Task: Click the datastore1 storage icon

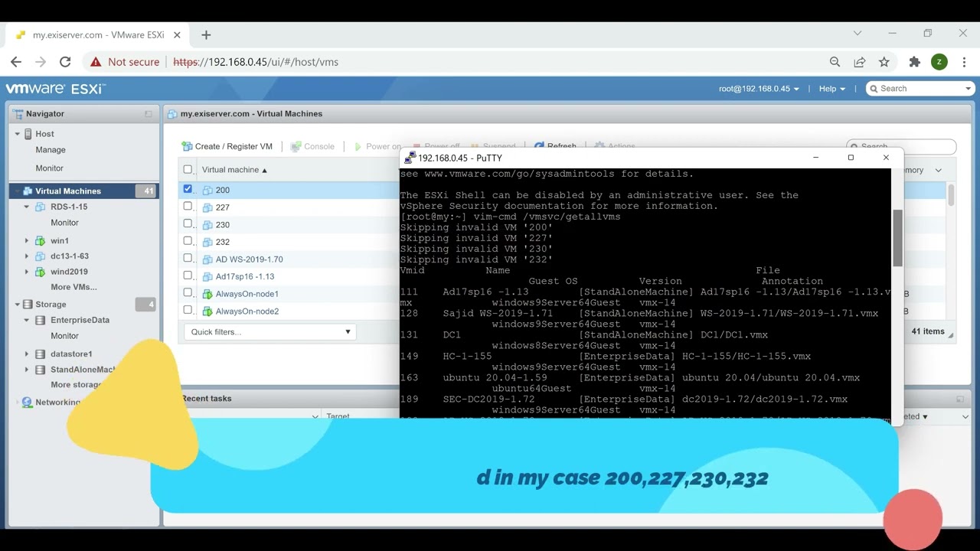Action: pyautogui.click(x=41, y=354)
